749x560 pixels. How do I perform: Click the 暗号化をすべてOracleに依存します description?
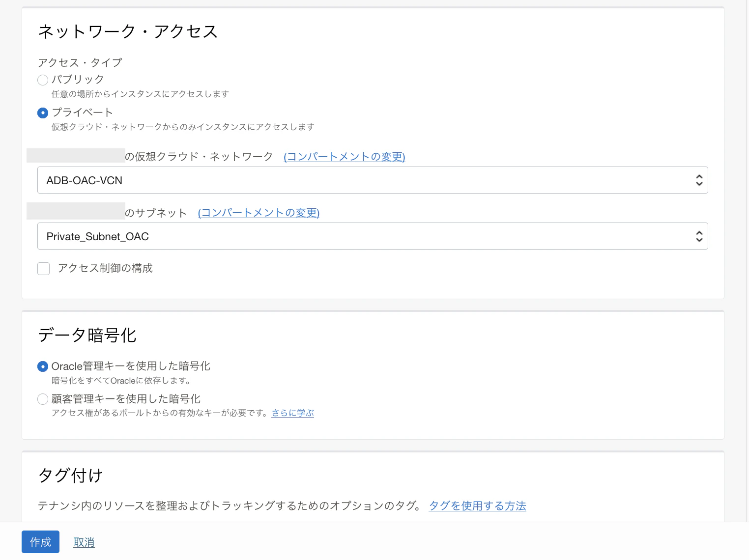click(121, 381)
